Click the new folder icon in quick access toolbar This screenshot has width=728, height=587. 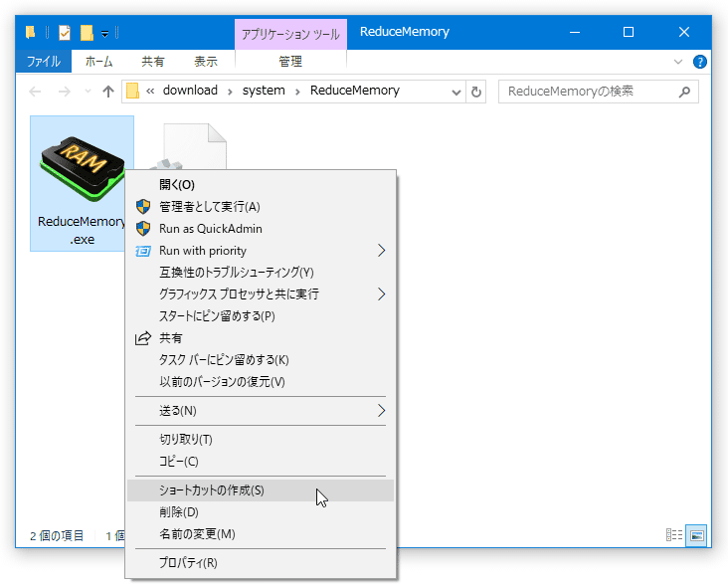click(x=87, y=33)
